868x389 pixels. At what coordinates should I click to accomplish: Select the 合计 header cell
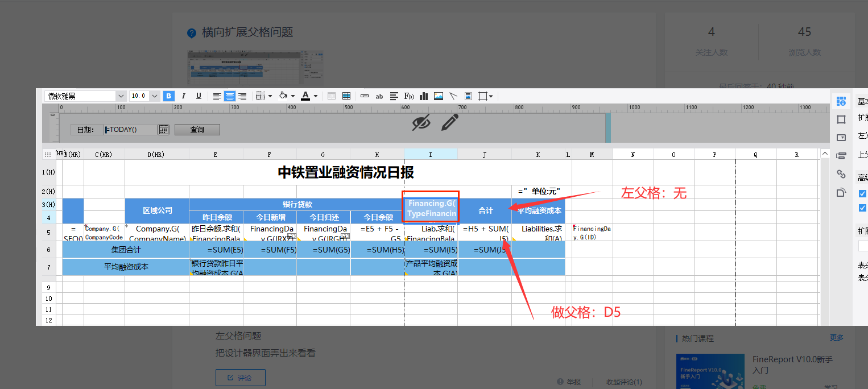pyautogui.click(x=485, y=210)
